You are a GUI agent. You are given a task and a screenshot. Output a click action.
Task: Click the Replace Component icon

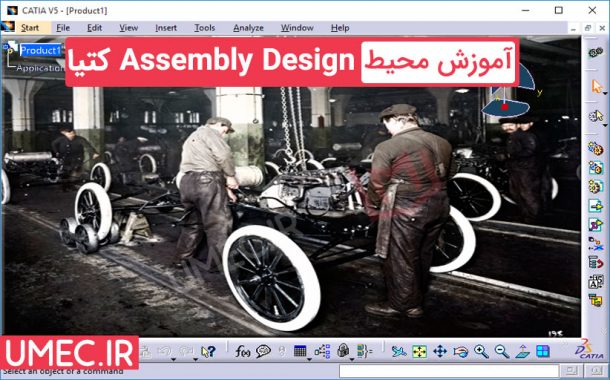click(x=595, y=244)
